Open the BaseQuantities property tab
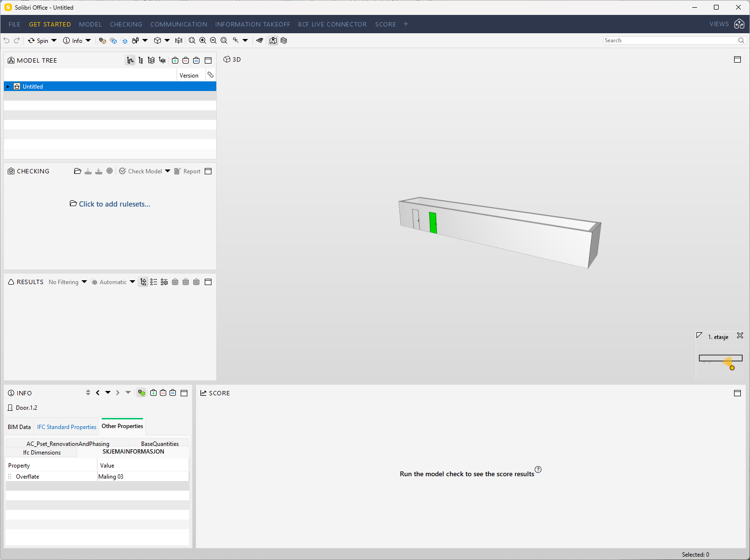This screenshot has height=560, width=750. click(159, 443)
